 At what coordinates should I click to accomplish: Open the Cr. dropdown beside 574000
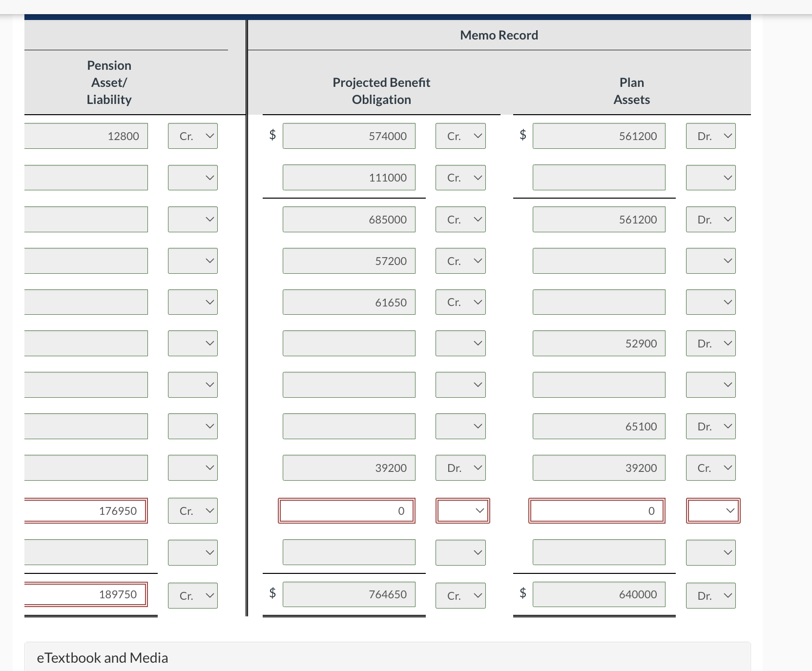(x=460, y=136)
